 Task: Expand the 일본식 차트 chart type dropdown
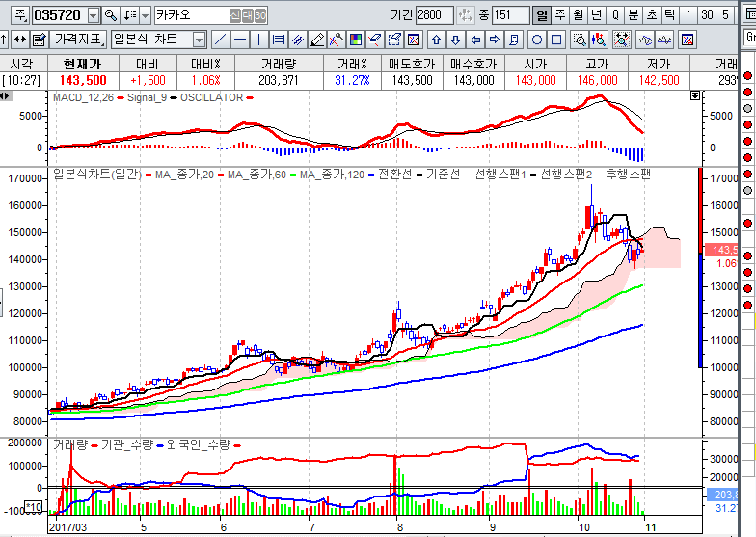coord(199,40)
